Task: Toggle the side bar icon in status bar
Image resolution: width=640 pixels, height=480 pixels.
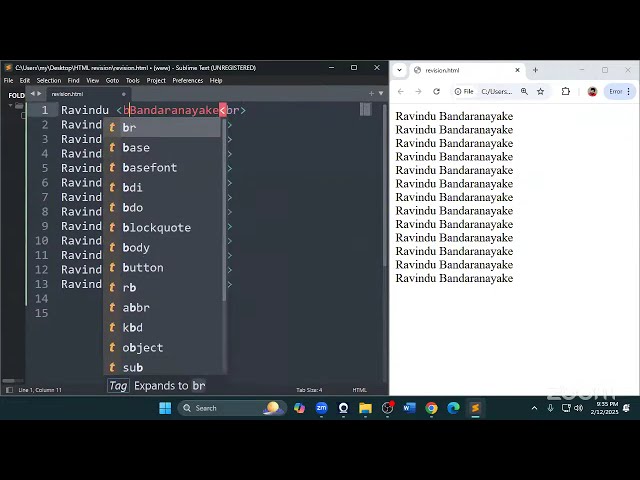Action: [x=9, y=390]
